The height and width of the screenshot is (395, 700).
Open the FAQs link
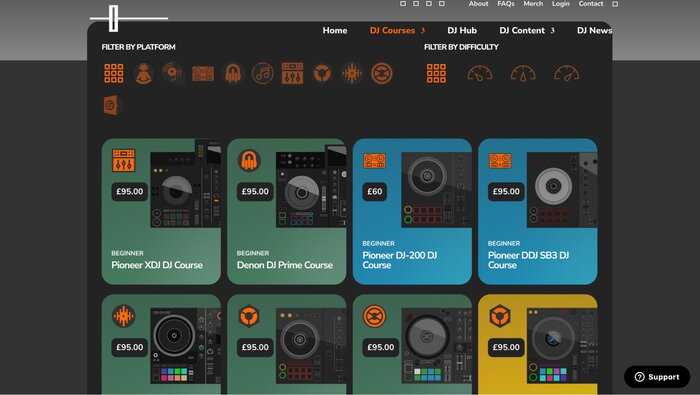pos(506,4)
